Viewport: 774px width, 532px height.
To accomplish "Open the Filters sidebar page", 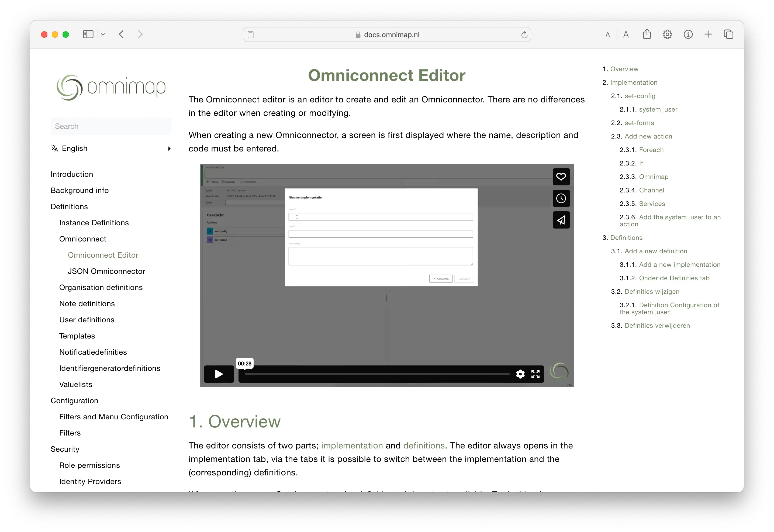I will pos(70,433).
